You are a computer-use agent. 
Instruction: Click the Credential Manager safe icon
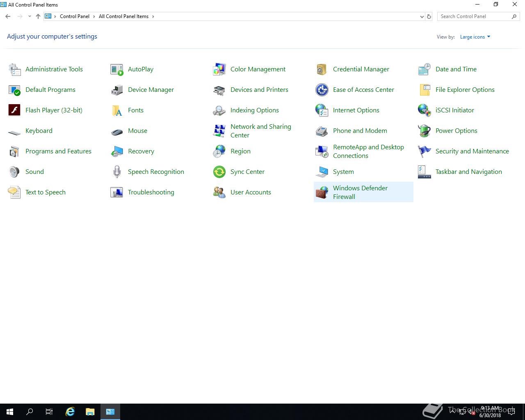coord(322,69)
